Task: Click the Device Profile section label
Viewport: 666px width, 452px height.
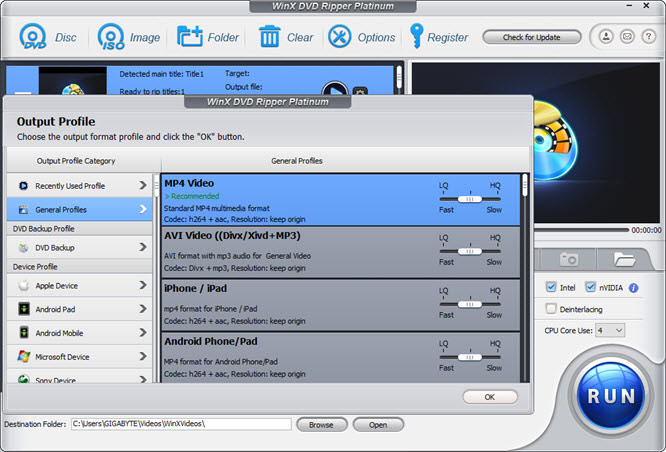Action: [35, 267]
